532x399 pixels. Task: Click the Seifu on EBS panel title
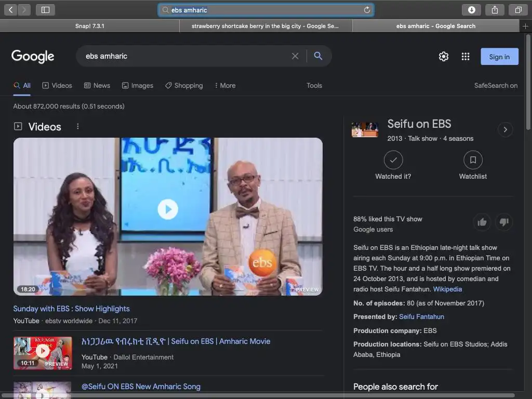pyautogui.click(x=419, y=124)
